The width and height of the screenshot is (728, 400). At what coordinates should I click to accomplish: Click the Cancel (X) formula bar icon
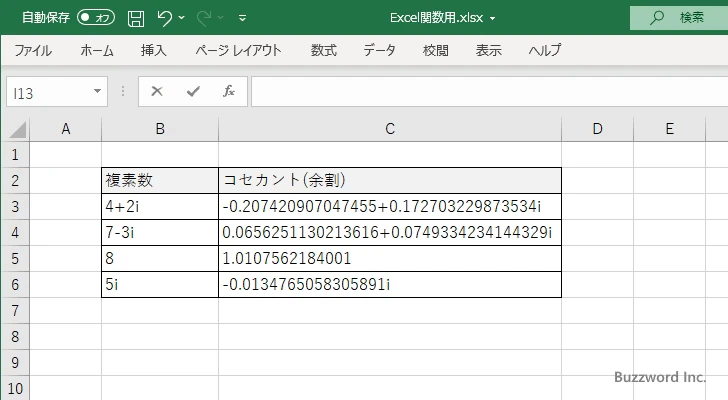[x=157, y=91]
